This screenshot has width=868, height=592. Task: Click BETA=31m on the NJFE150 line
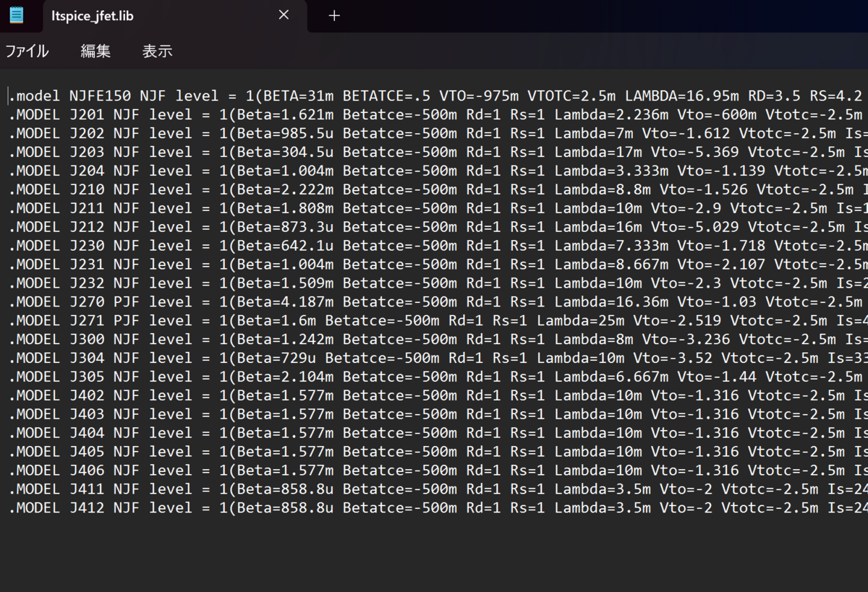tap(299, 96)
